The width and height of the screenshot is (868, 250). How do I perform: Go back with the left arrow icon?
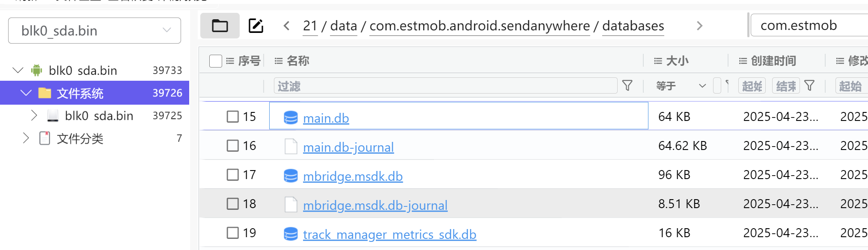pyautogui.click(x=287, y=26)
